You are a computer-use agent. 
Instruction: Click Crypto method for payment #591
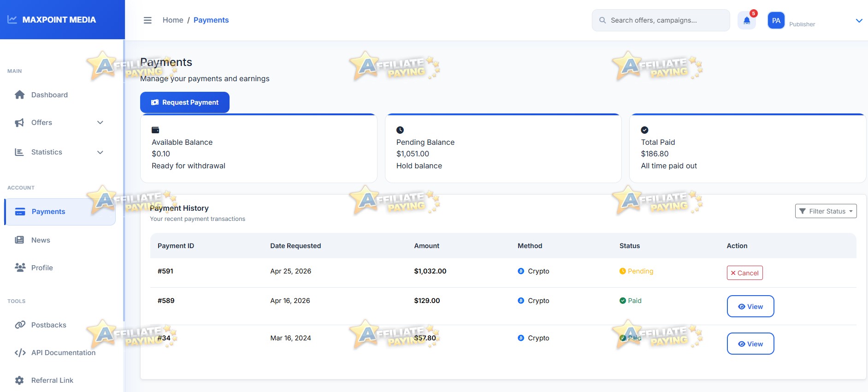tap(533, 271)
